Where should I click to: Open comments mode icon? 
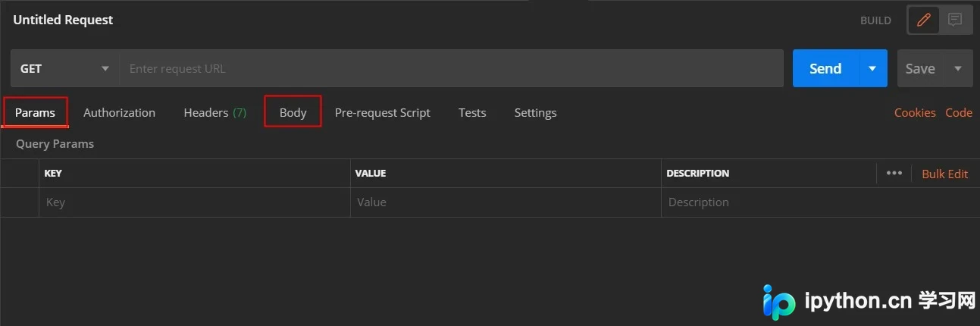[x=955, y=20]
